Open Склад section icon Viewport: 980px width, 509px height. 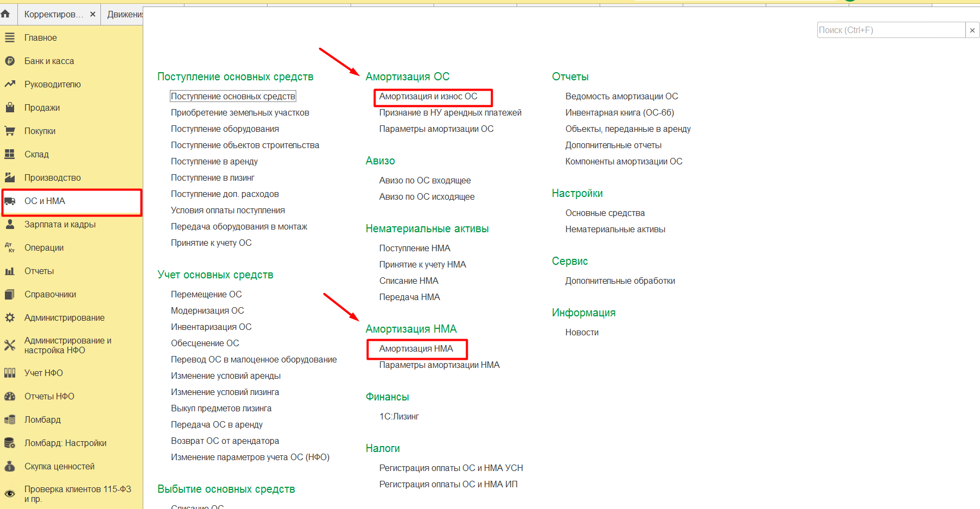click(10, 154)
